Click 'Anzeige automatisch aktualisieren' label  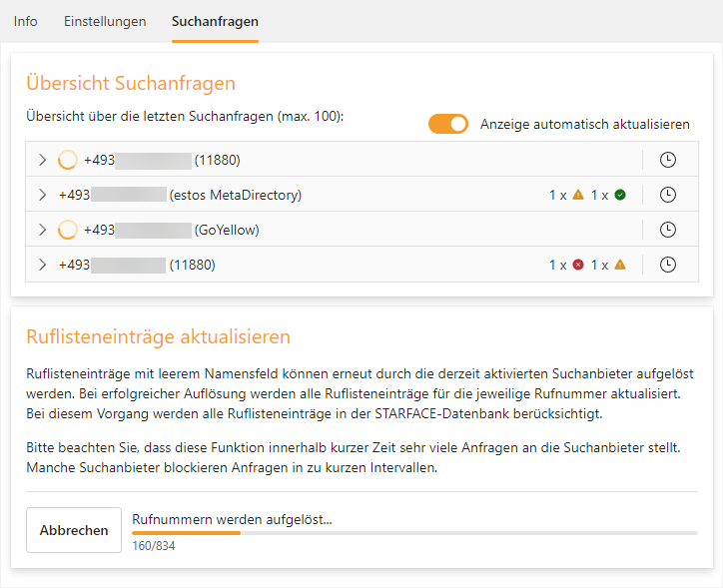[x=584, y=124]
